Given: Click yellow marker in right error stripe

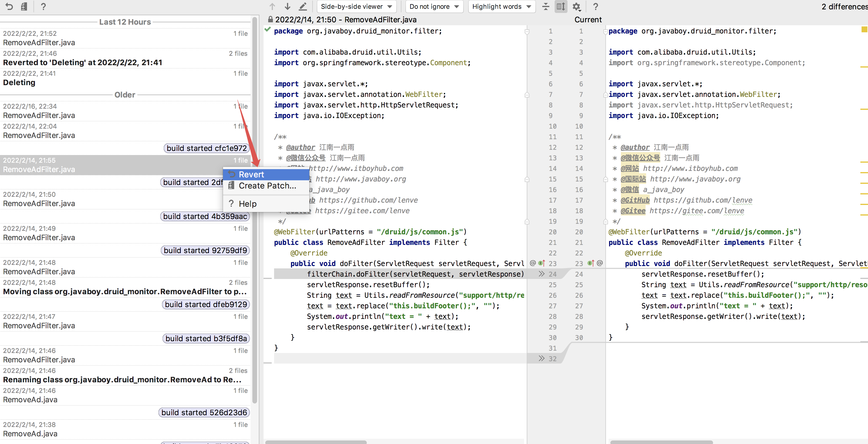Looking at the screenshot, I should [x=864, y=30].
